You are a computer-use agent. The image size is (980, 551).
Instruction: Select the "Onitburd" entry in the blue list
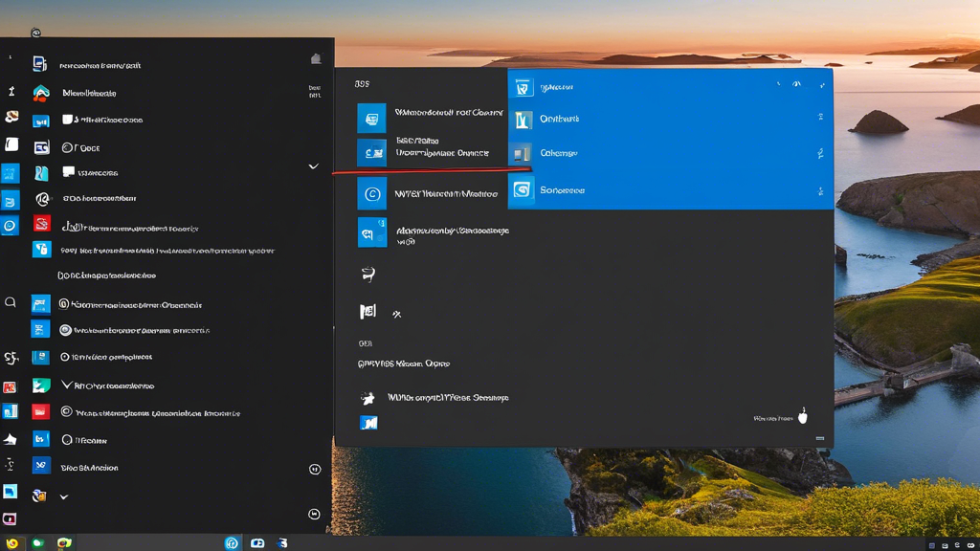point(559,119)
